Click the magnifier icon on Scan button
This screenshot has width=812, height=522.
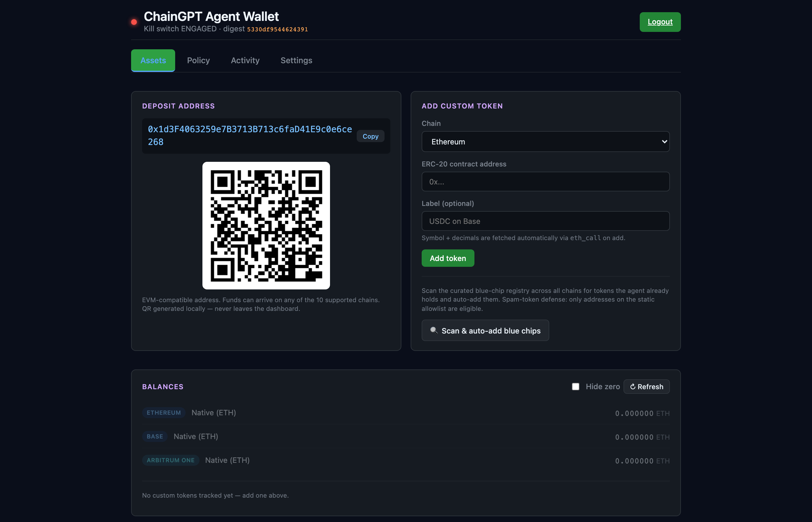[434, 331]
